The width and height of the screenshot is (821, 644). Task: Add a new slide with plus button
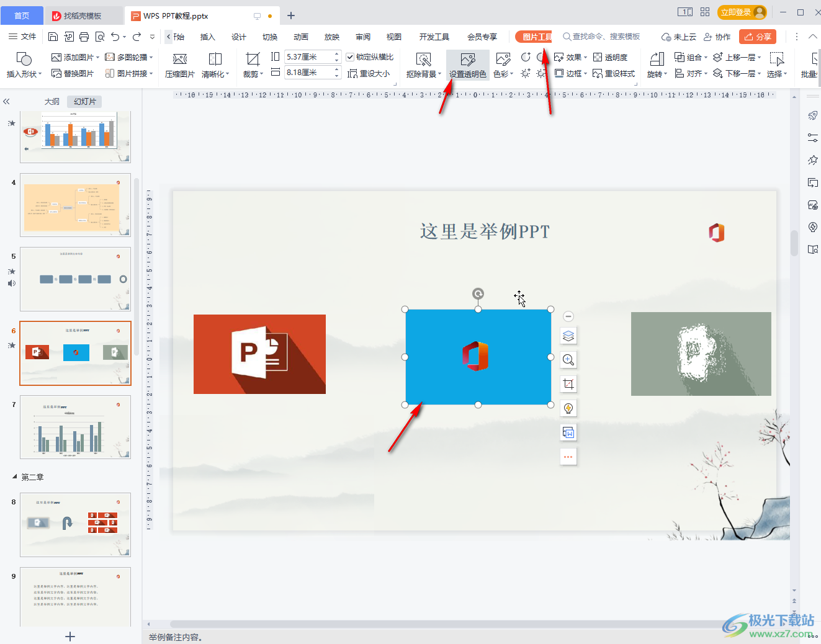(x=70, y=637)
